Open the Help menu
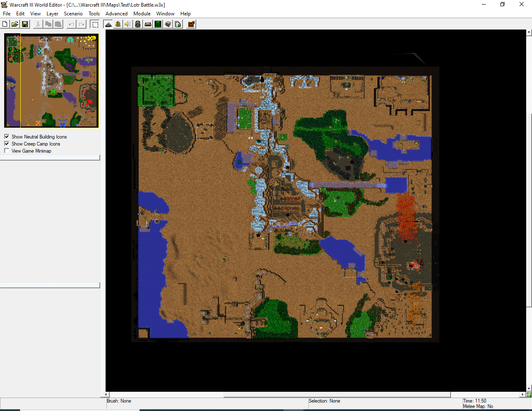The width and height of the screenshot is (532, 411). pos(185,14)
